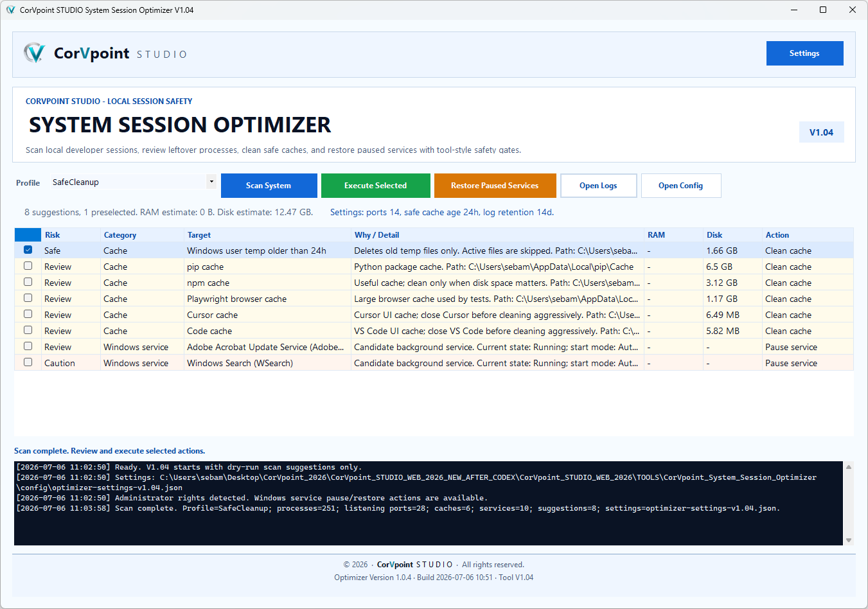Click the Settings ports summary text

click(442, 212)
